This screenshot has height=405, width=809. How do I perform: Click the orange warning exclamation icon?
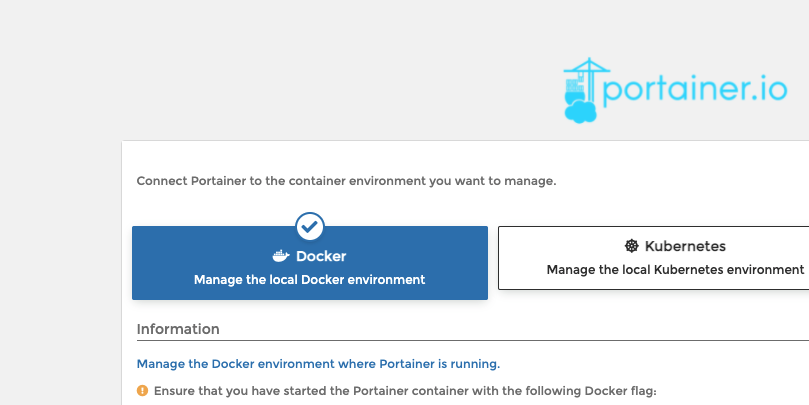pos(142,391)
